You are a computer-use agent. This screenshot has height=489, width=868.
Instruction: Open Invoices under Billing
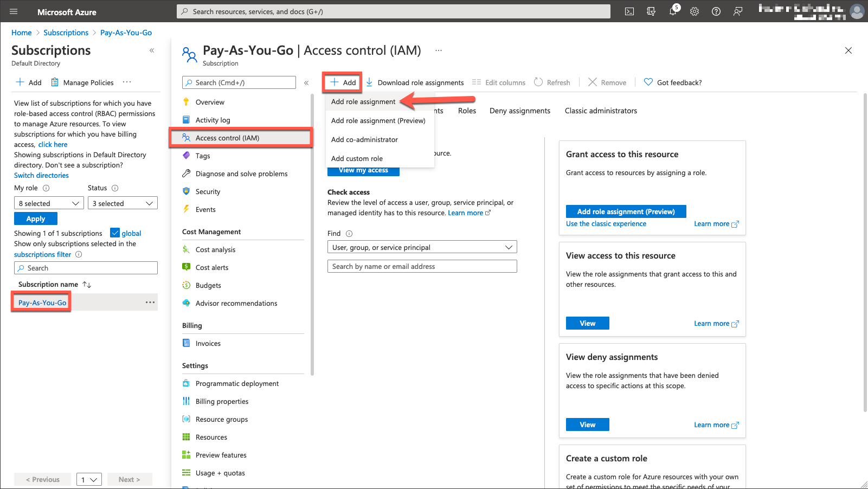(x=208, y=343)
